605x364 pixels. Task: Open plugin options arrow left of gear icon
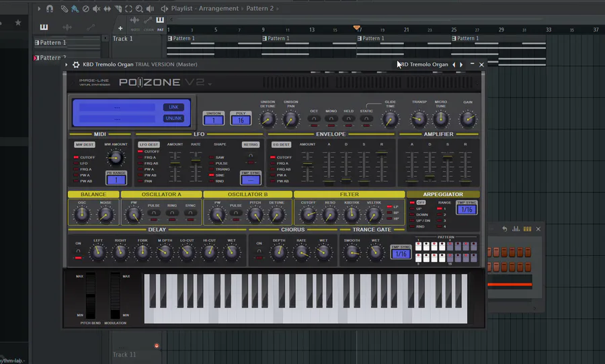point(67,64)
